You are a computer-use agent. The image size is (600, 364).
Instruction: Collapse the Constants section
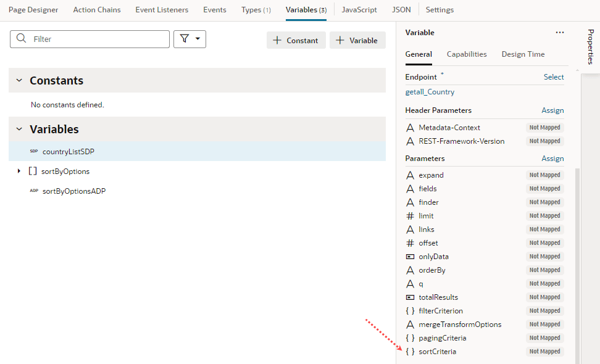(18, 80)
